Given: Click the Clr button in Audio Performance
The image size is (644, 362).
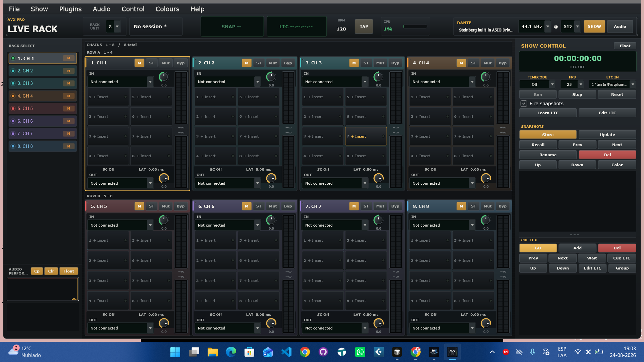Looking at the screenshot, I should [x=51, y=271].
